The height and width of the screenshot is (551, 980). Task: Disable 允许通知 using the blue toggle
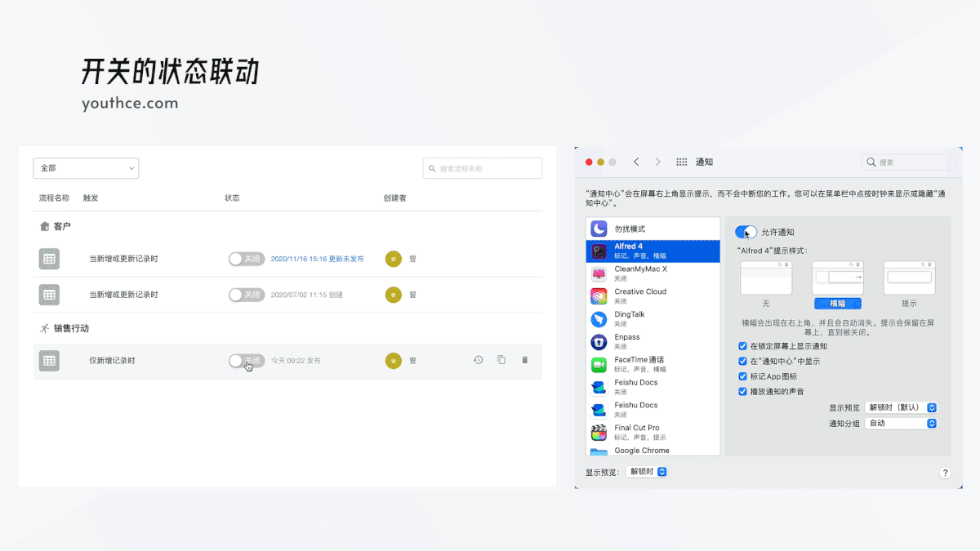point(744,232)
